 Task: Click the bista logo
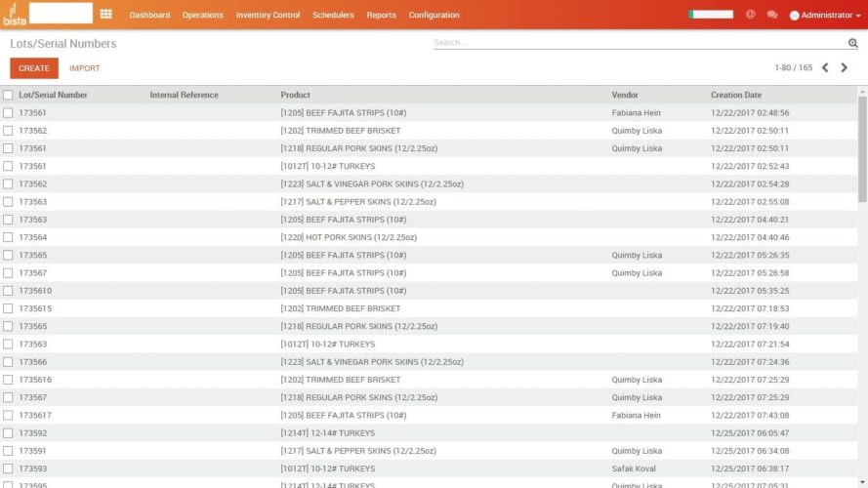(x=15, y=15)
